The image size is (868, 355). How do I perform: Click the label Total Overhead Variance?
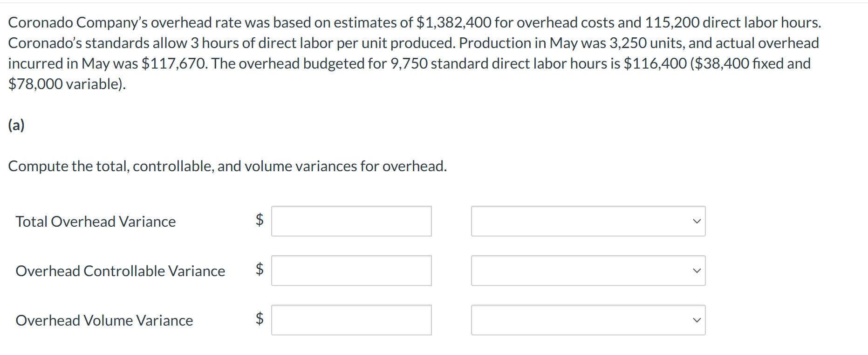pyautogui.click(x=96, y=222)
